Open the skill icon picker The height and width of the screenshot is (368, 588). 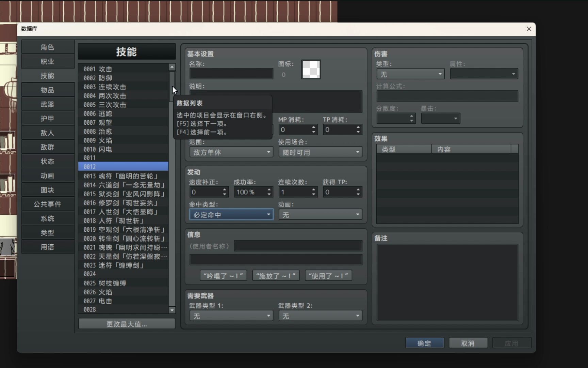(x=311, y=69)
